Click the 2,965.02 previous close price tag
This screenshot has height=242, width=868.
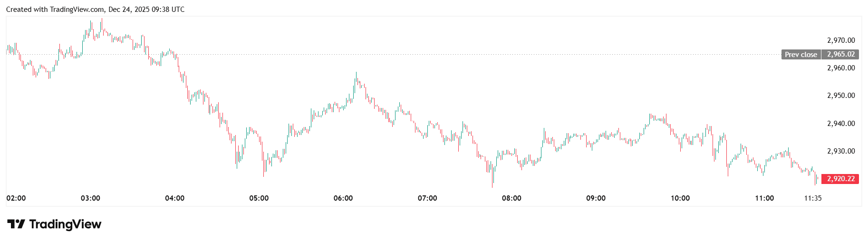click(x=840, y=55)
